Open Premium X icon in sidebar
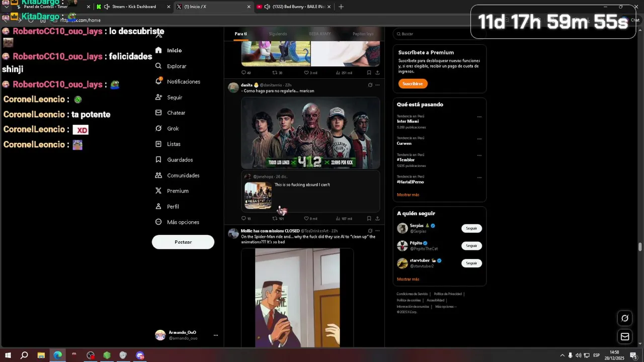The image size is (644, 362). (158, 191)
